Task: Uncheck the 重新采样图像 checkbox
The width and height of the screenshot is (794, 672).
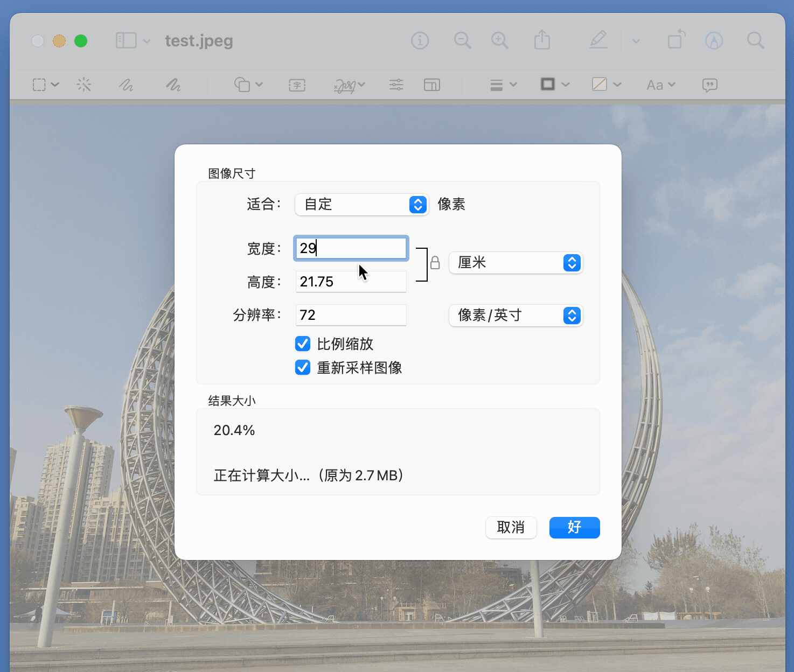Action: tap(303, 367)
